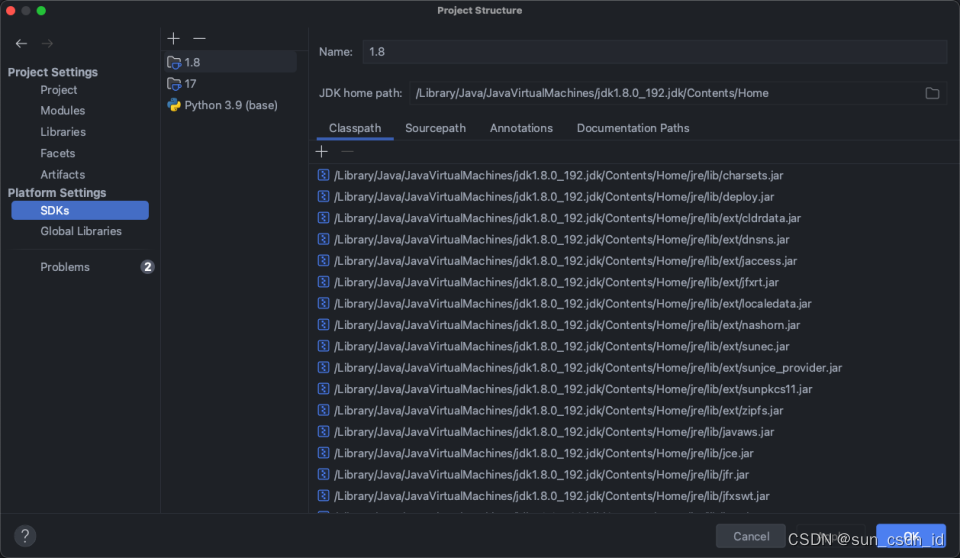Click the jar icon beside charsets.jar
This screenshot has height=558, width=960.
[323, 175]
